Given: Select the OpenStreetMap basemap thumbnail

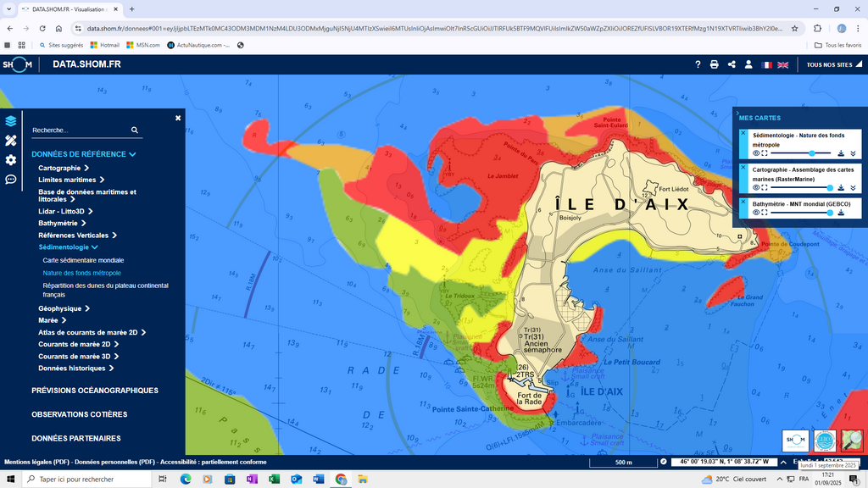Looking at the screenshot, I should tap(852, 441).
